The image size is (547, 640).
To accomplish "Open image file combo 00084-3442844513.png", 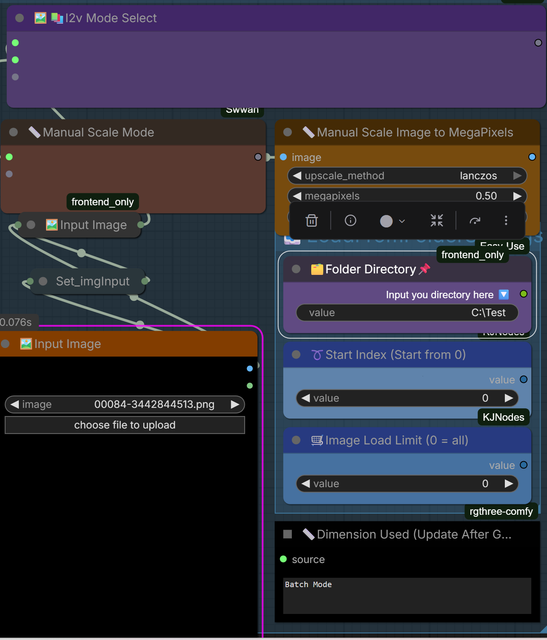I will [x=125, y=404].
